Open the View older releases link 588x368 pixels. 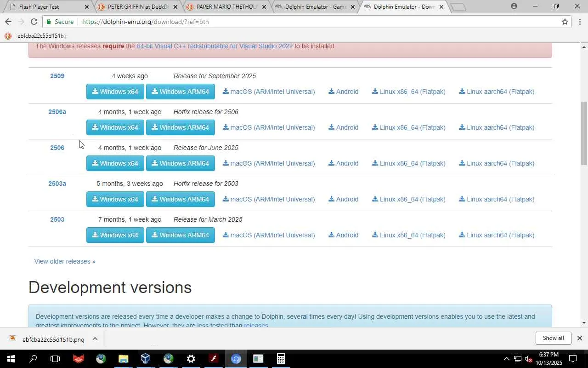[x=65, y=261]
